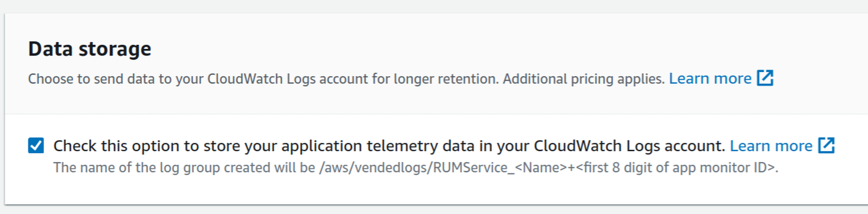This screenshot has width=868, height=214.
Task: Click the 'Additional pricing applies' sentence
Action: coord(584,79)
